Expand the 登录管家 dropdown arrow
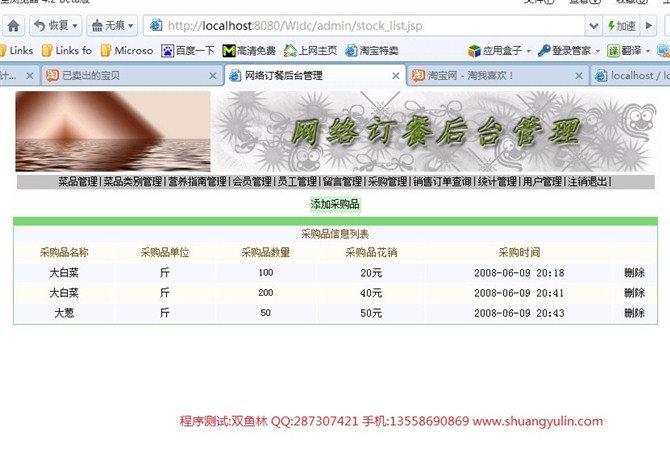Image resolution: width=670 pixels, height=464 pixels. coord(598,51)
